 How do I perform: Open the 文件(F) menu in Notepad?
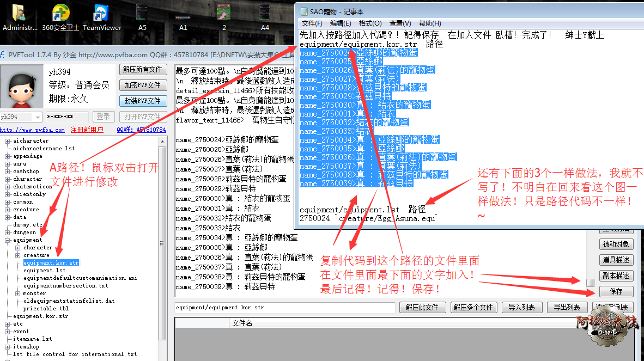click(x=312, y=23)
